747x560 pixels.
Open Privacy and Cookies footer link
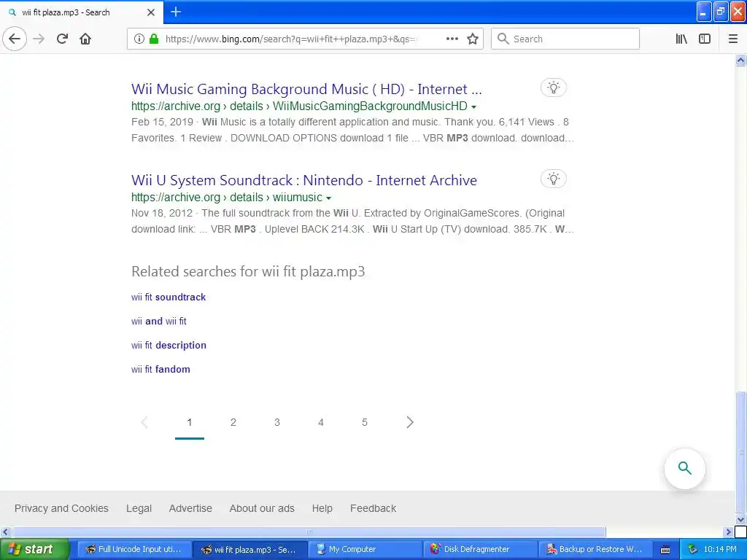click(61, 508)
